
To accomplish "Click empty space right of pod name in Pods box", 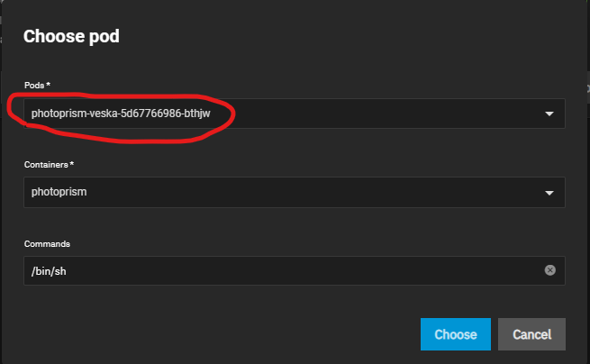I will pos(377,114).
